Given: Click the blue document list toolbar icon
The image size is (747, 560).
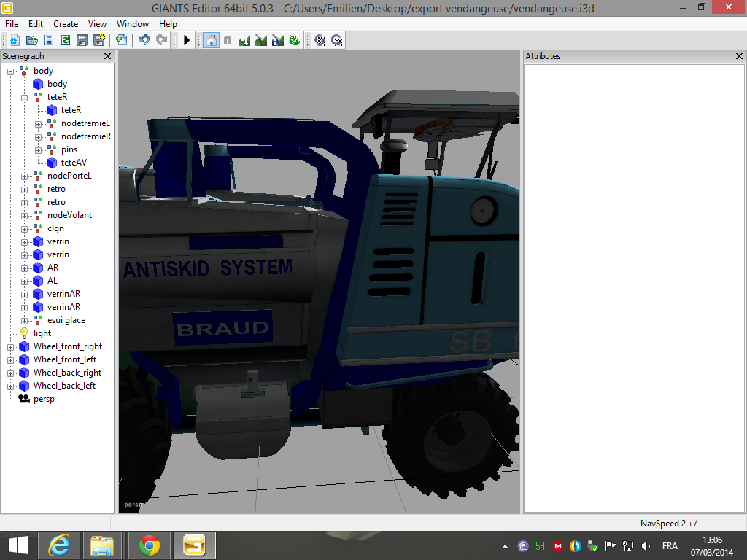Looking at the screenshot, I should [49, 41].
